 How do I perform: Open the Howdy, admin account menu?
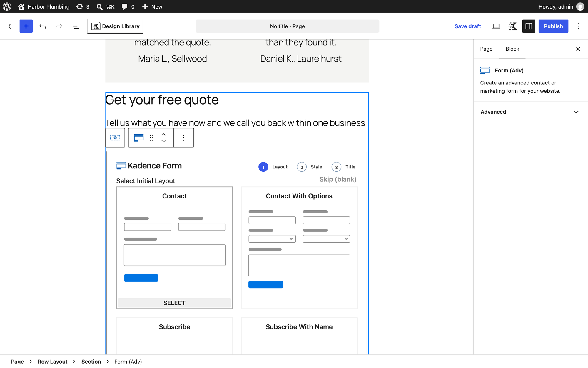561,6
